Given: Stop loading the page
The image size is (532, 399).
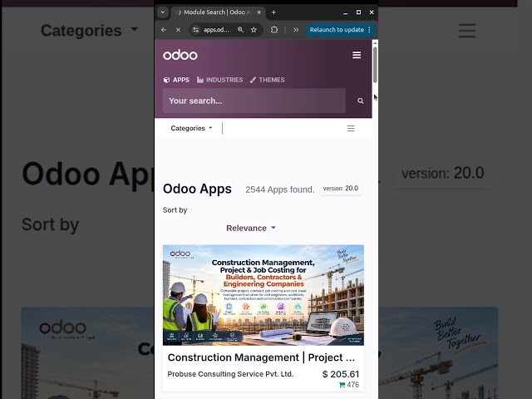Looking at the screenshot, I should tap(178, 30).
